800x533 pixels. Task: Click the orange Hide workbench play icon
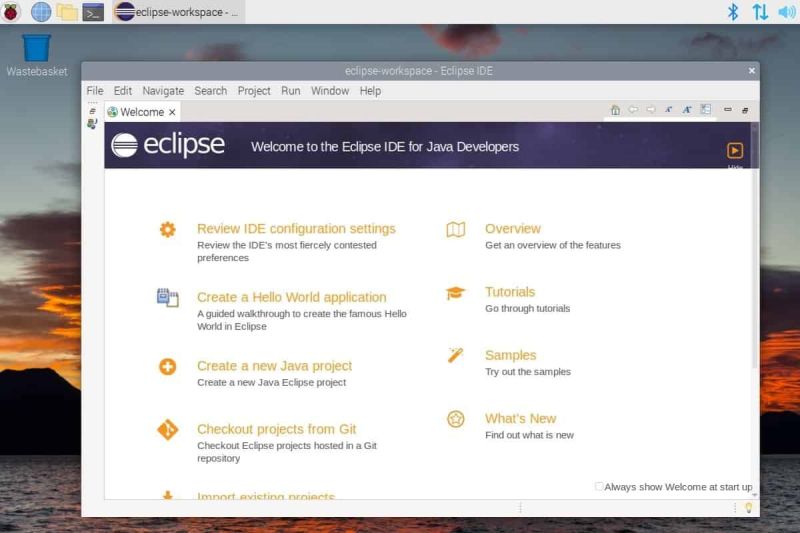pos(735,150)
